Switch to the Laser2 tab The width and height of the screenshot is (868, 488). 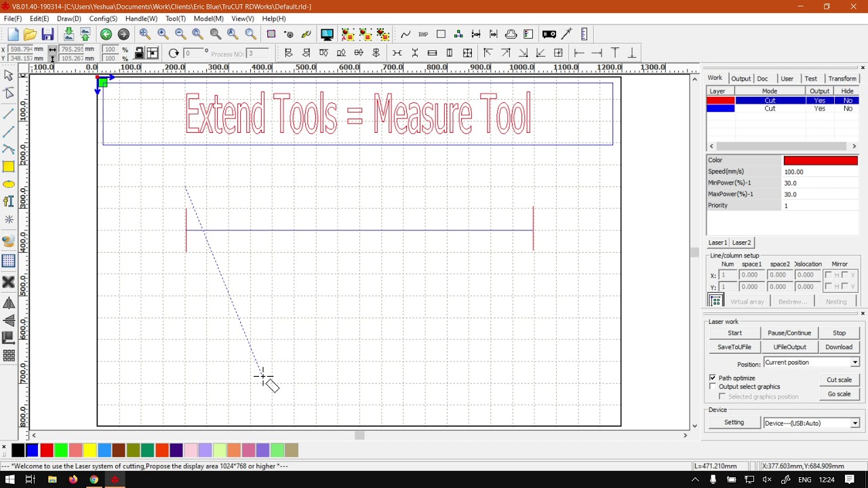(741, 243)
